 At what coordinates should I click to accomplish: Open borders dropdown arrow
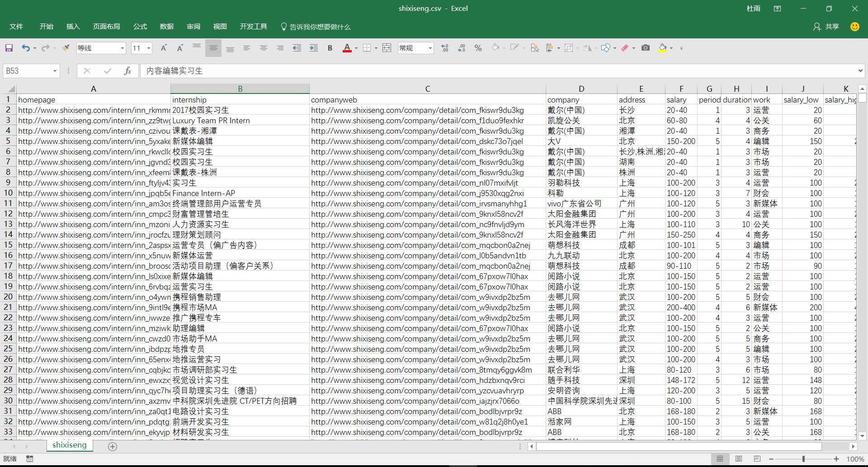(x=376, y=48)
